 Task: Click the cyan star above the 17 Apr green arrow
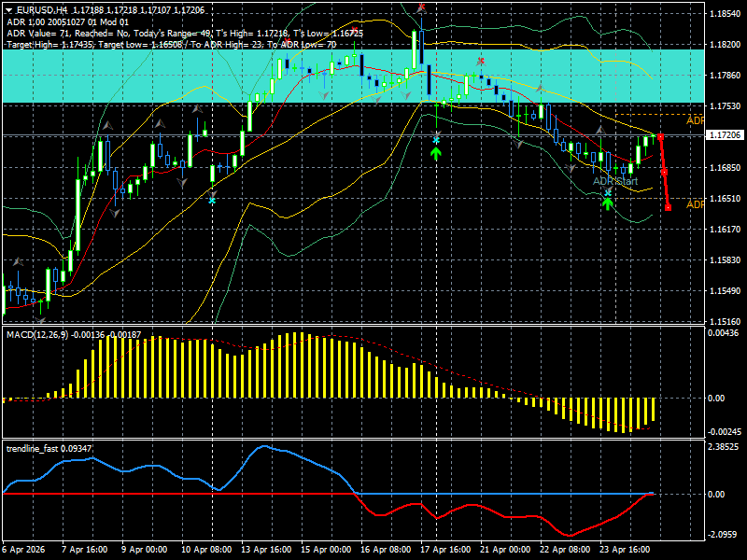(436, 141)
